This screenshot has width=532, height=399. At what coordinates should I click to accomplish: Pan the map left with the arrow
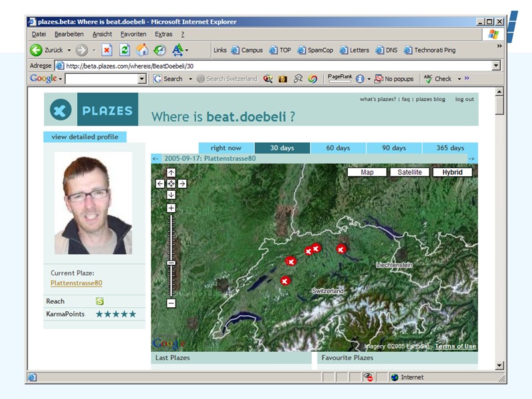pos(160,184)
